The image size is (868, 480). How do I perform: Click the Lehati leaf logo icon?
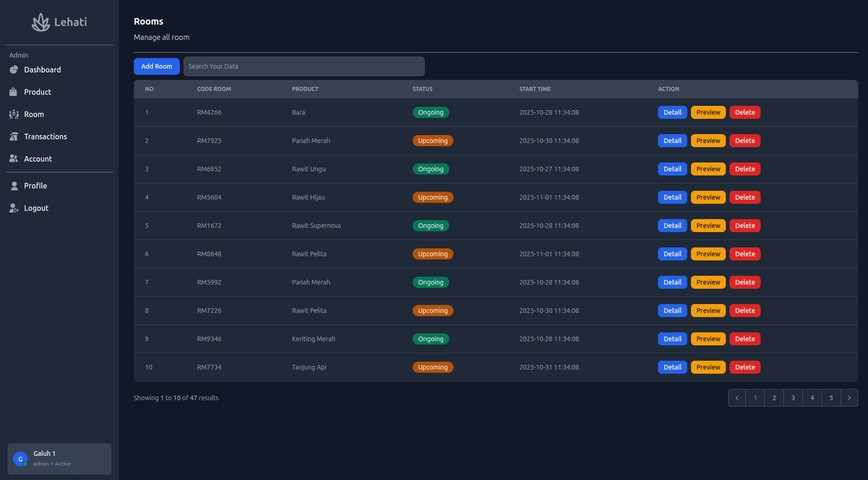click(41, 22)
